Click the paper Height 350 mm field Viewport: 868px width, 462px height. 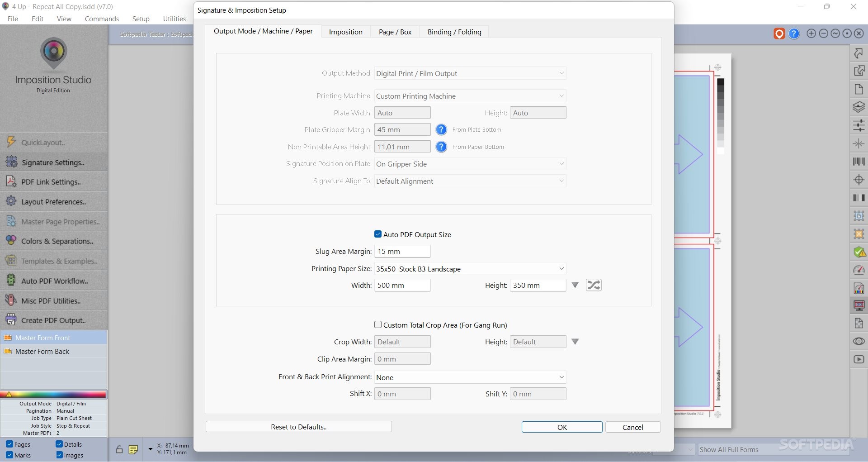[x=538, y=285]
